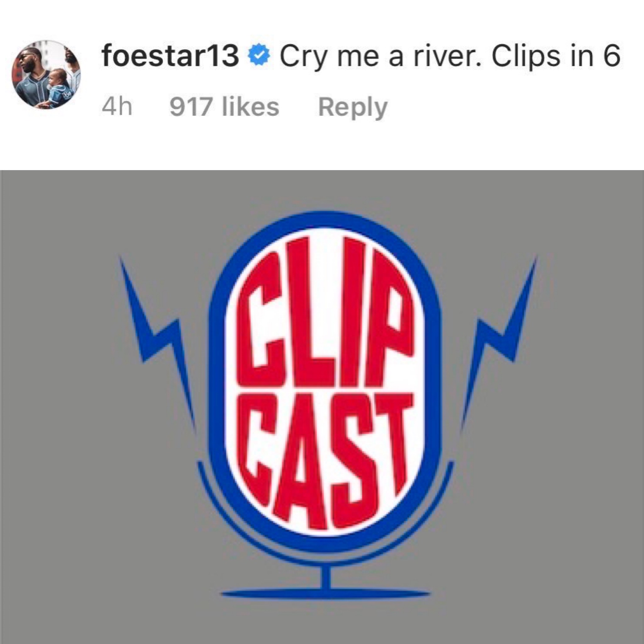View the 917 likes list

(224, 107)
